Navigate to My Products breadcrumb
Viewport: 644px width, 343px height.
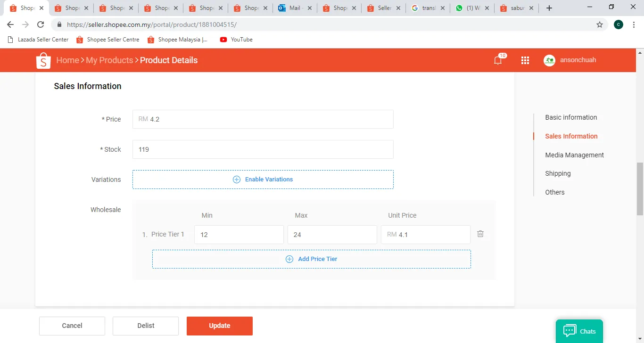pyautogui.click(x=109, y=60)
